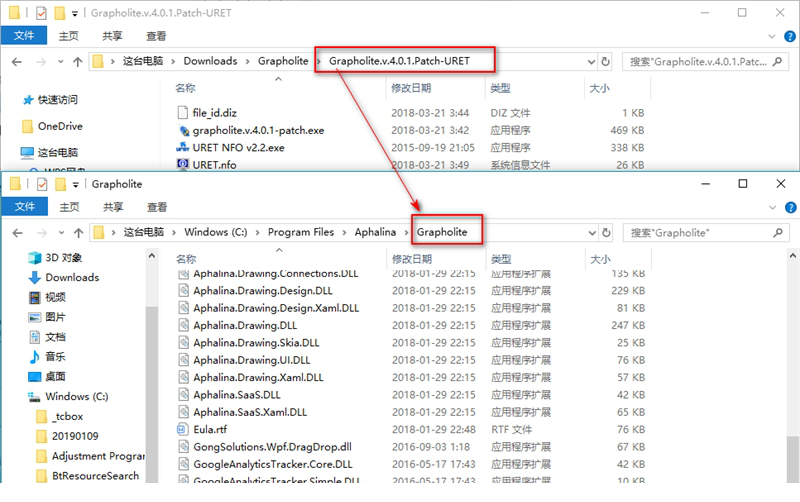
Task: Select 这台电脑 breadcrumb in Patch-URET address bar
Action: point(143,61)
